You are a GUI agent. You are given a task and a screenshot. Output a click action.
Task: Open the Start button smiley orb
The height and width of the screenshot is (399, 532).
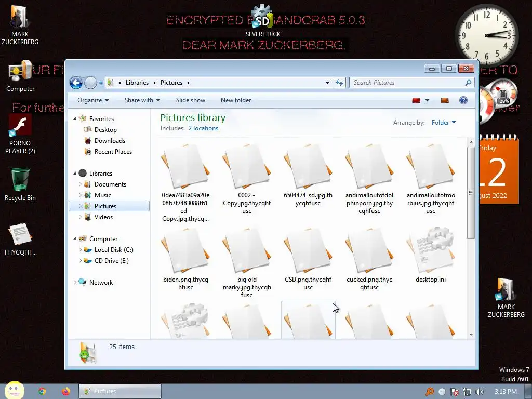coord(14,391)
